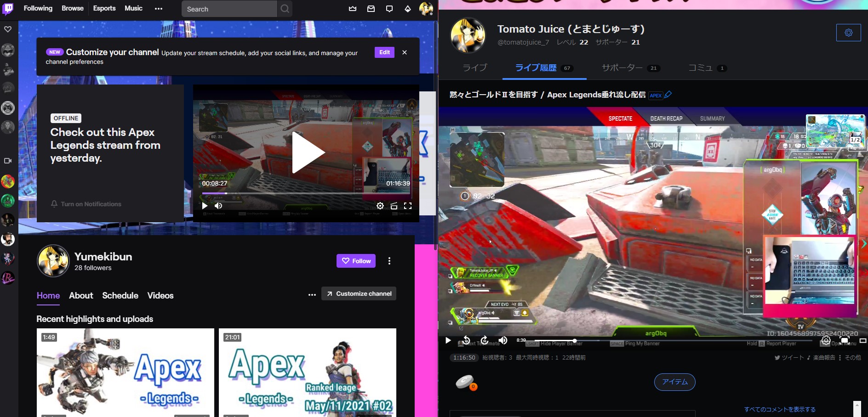The image size is (868, 417).
Task: Click pencil edit icon beside stream title
Action: tap(668, 95)
